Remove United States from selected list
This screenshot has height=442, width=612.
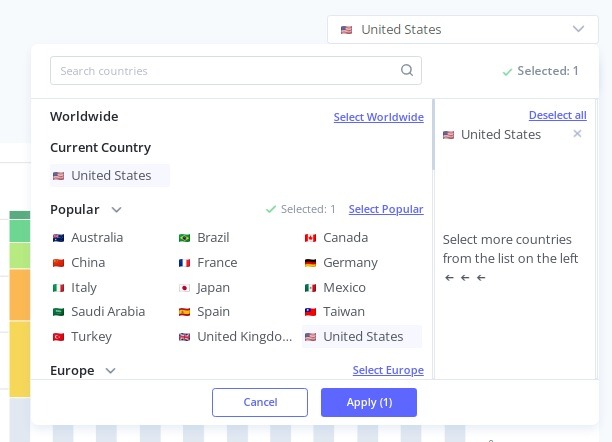577,134
